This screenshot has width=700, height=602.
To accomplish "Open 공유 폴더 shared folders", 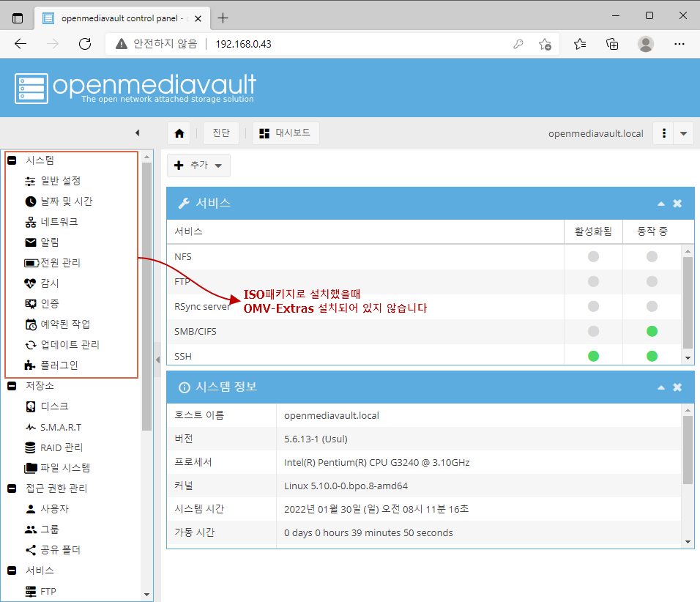I will click(53, 550).
